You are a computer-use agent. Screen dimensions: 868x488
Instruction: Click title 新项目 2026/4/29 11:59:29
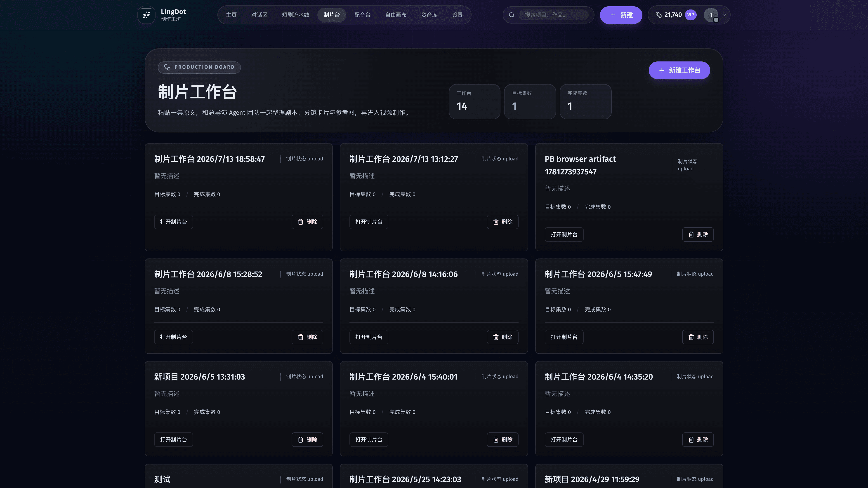[592, 480]
